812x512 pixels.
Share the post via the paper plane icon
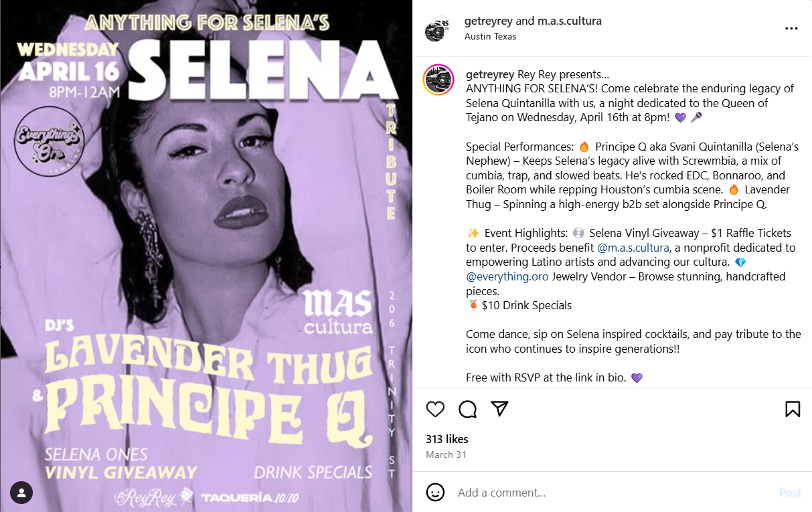point(499,409)
